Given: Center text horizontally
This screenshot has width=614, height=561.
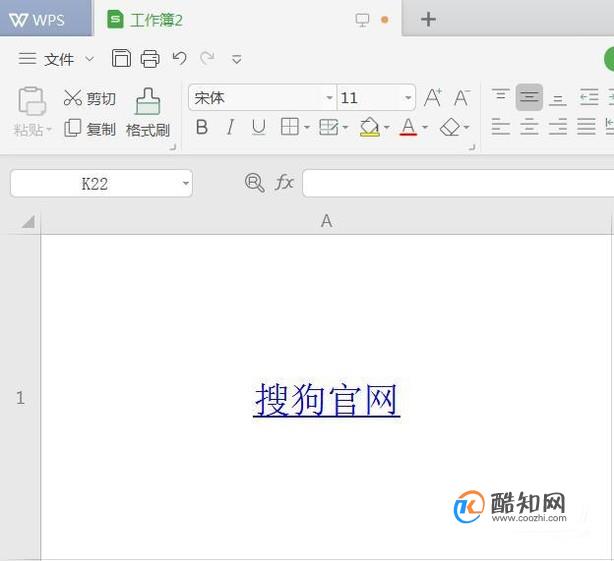Looking at the screenshot, I should click(529, 126).
